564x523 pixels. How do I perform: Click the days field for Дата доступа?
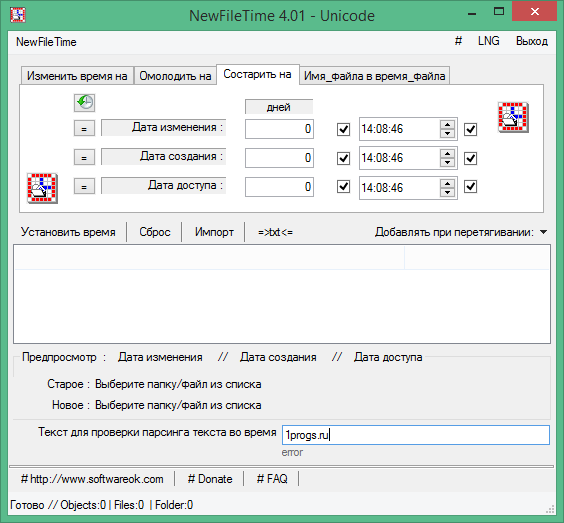coord(279,187)
